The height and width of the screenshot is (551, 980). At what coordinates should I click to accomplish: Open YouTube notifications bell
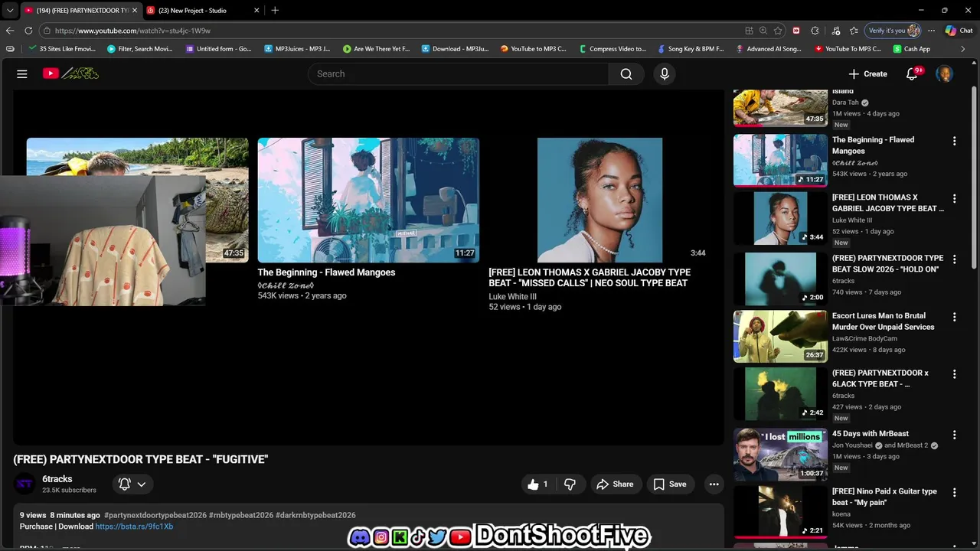pyautogui.click(x=912, y=73)
